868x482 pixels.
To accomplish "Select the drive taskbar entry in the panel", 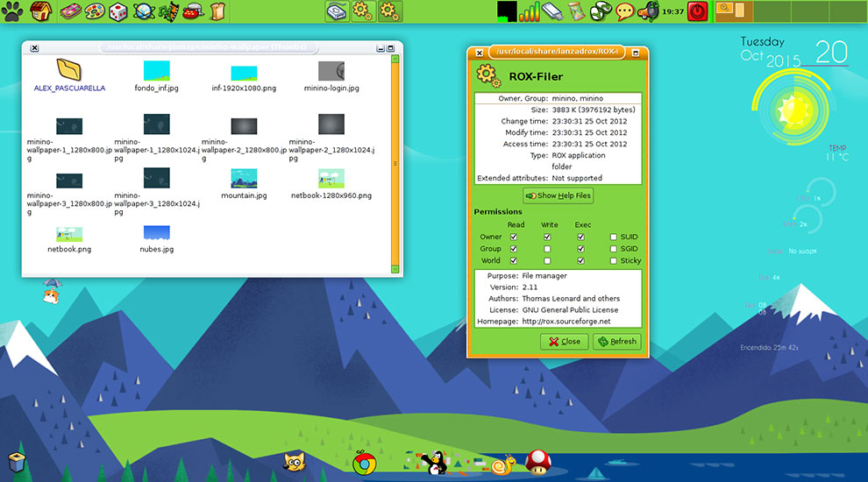I will click(x=338, y=11).
